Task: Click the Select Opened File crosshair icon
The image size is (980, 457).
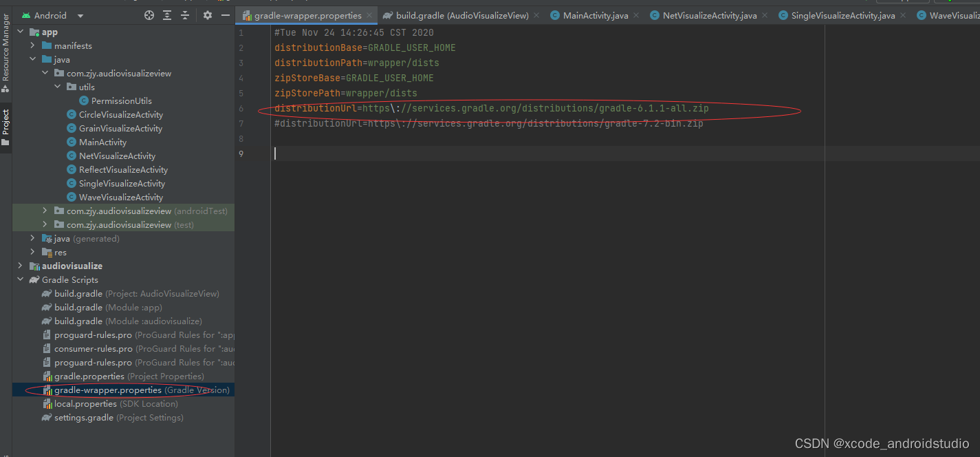Action: [x=149, y=14]
